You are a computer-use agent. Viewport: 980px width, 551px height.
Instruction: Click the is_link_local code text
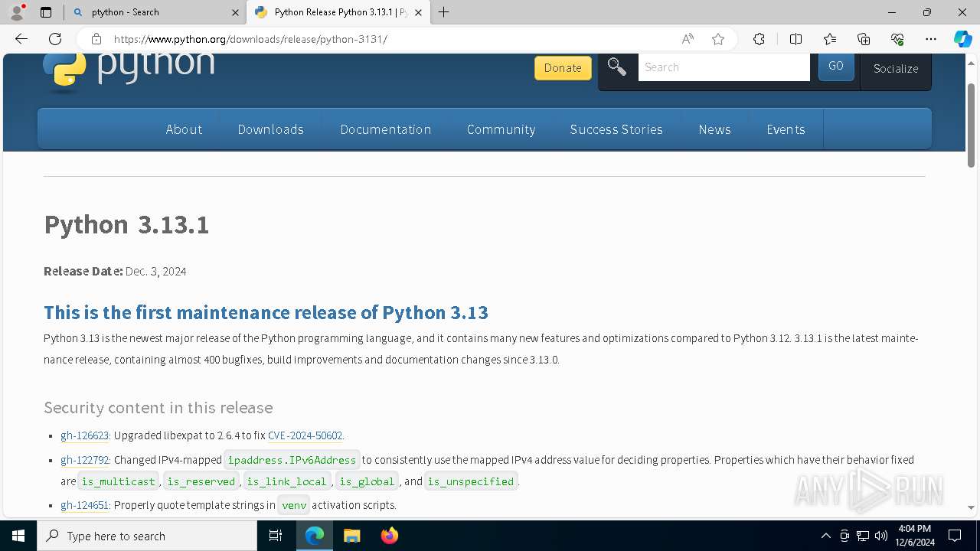pyautogui.click(x=286, y=481)
